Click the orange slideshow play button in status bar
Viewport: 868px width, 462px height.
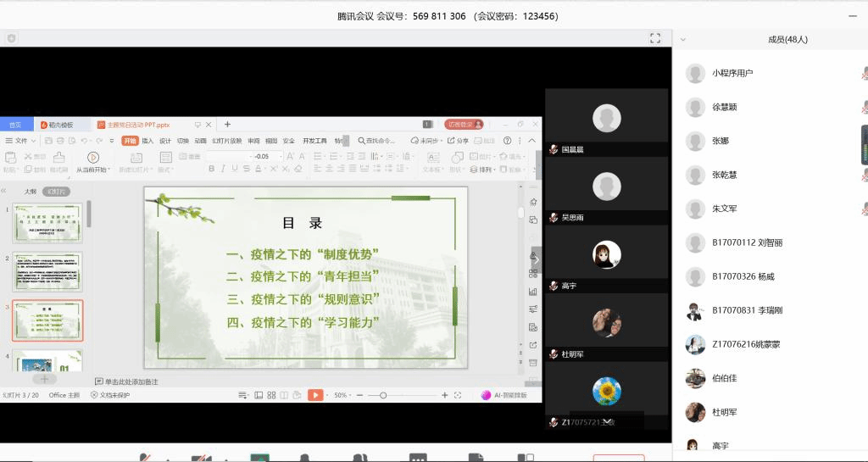point(315,395)
